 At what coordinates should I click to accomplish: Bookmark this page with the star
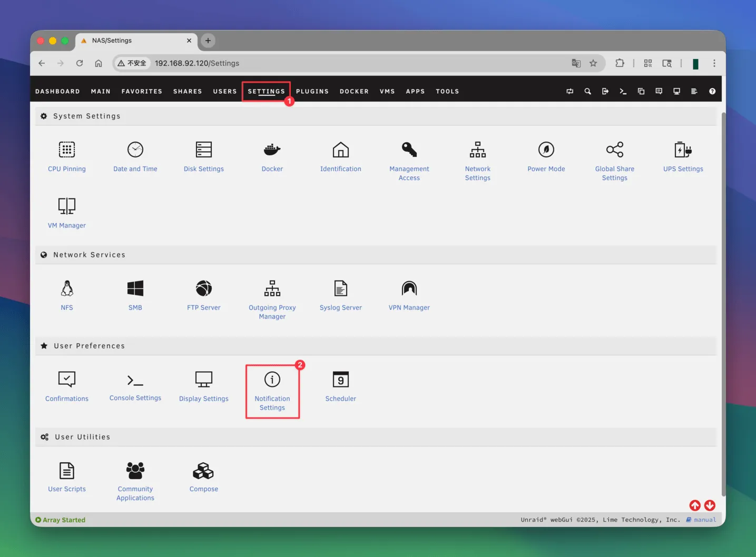pyautogui.click(x=593, y=63)
